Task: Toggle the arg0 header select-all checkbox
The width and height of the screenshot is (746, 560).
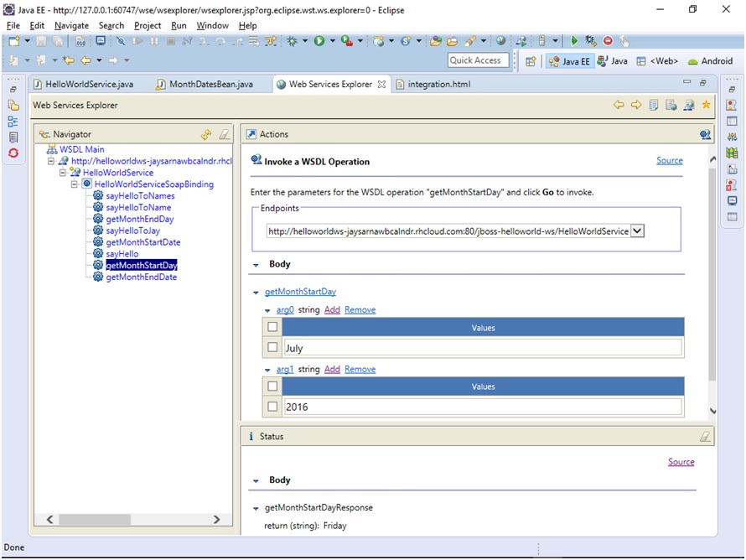Action: click(x=272, y=328)
